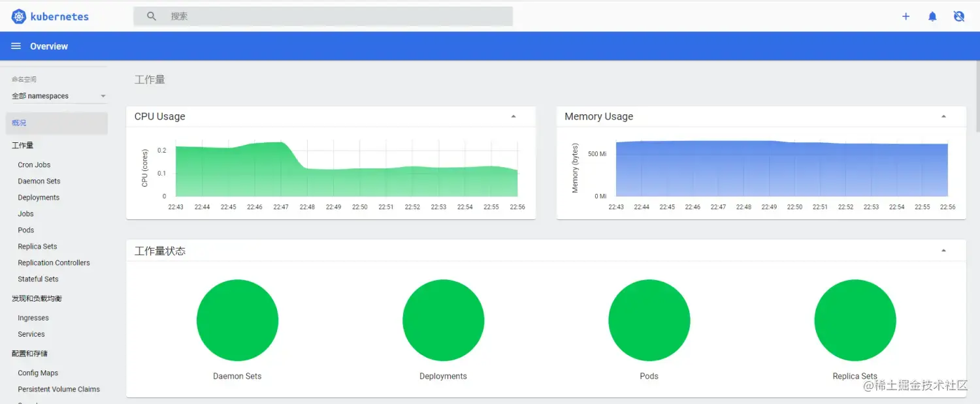The image size is (980, 404).
Task: Go to Pods in sidebar
Action: [x=26, y=230]
